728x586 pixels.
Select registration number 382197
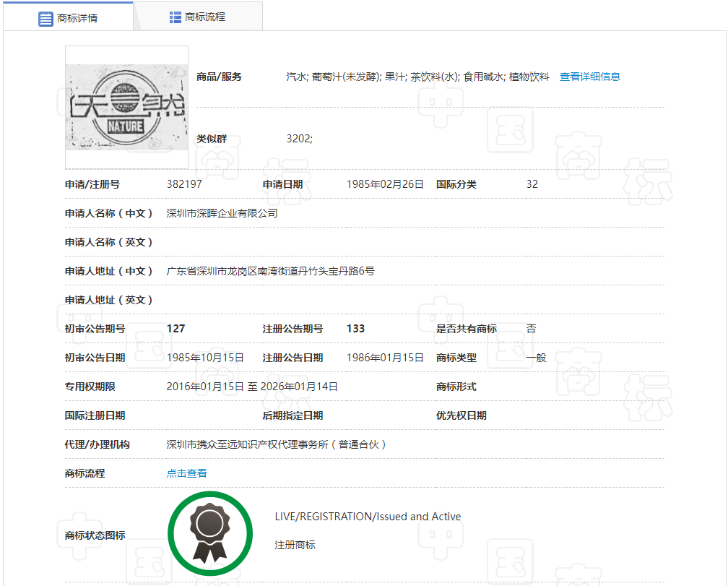[184, 184]
